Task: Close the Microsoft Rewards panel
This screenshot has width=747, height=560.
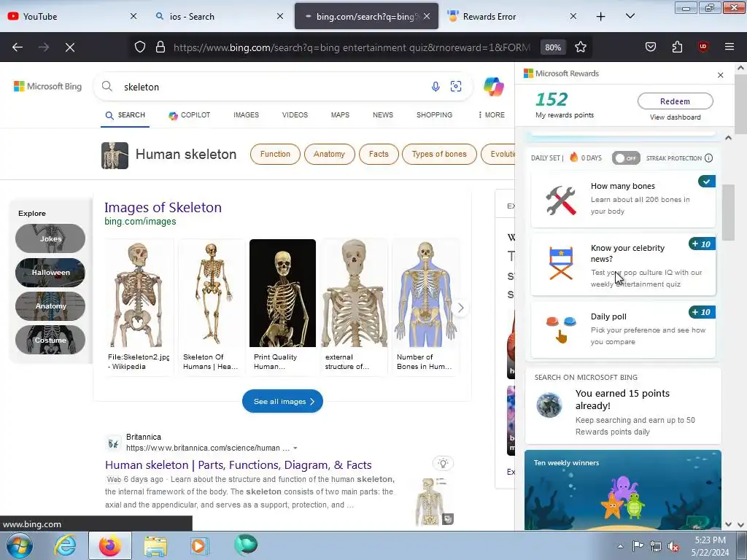Action: click(x=720, y=75)
